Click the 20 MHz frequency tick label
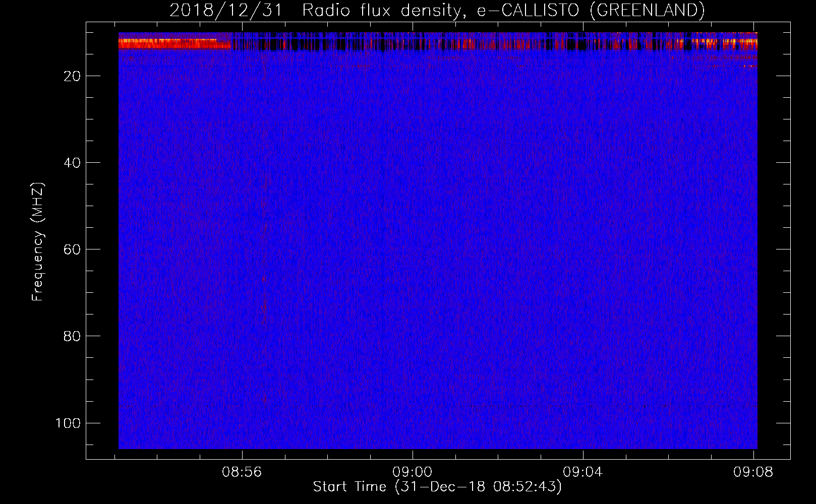Screen dimensions: 816x504 (72, 76)
